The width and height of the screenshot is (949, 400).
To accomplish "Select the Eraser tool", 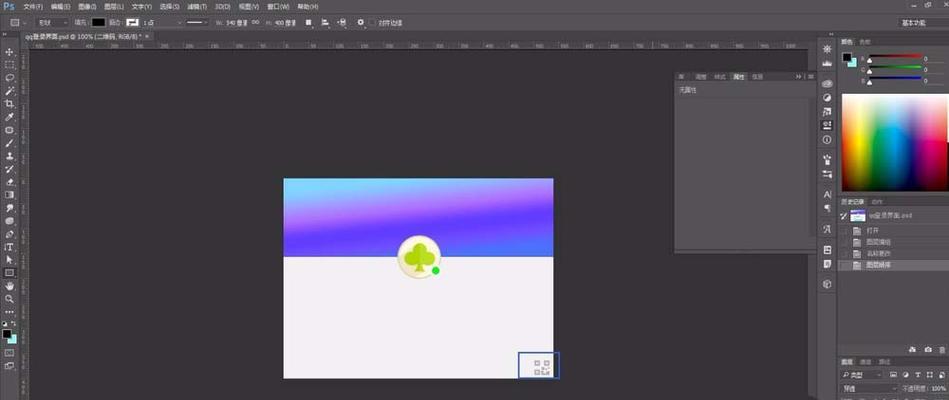I will click(9, 182).
